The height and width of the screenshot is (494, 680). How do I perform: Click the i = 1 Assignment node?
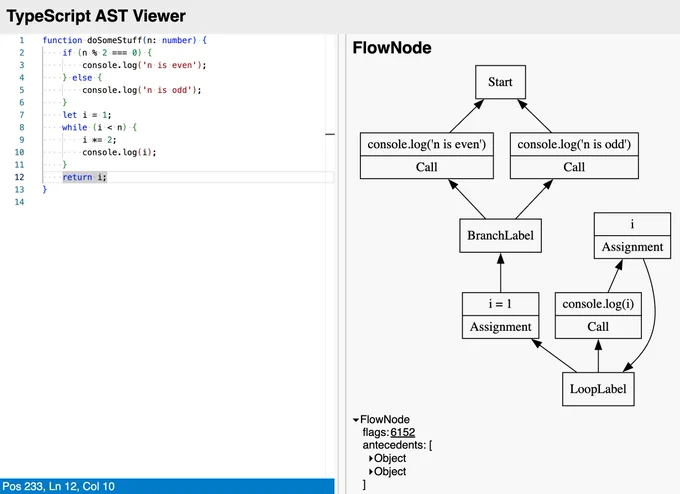point(500,315)
